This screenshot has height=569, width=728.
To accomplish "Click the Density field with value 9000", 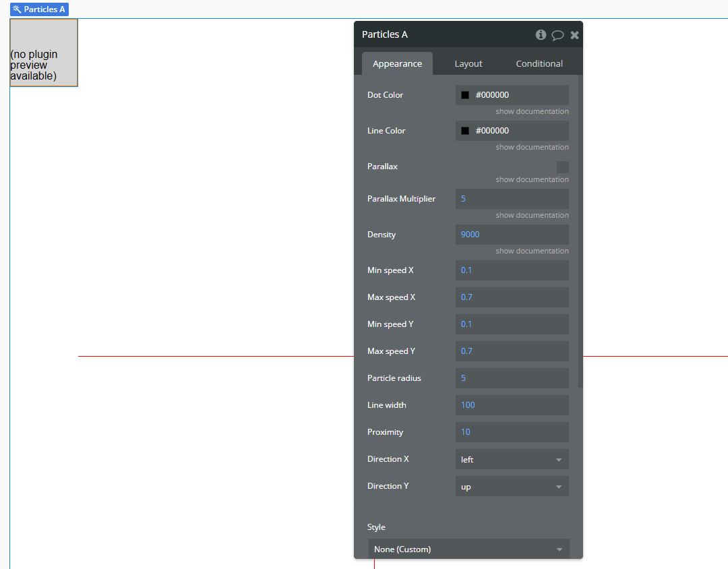I will [x=512, y=234].
